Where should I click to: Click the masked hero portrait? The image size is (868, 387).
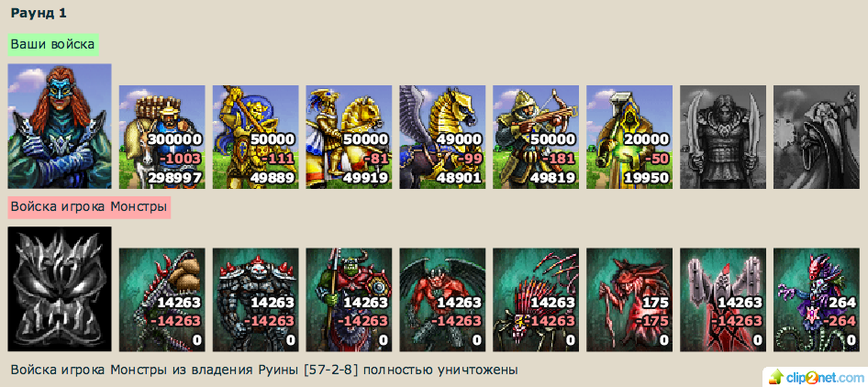(60, 127)
